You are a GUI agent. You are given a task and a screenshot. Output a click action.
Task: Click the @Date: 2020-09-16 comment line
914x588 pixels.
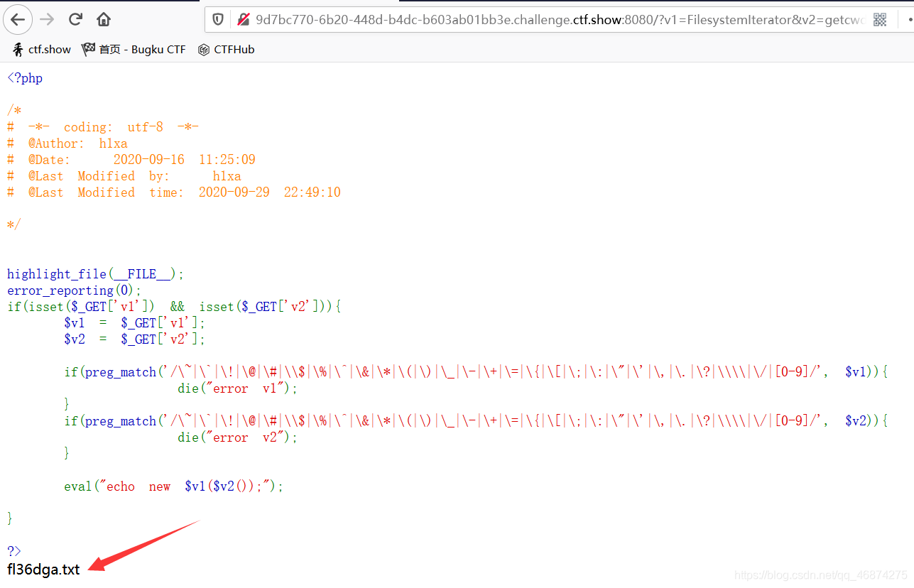pyautogui.click(x=131, y=160)
